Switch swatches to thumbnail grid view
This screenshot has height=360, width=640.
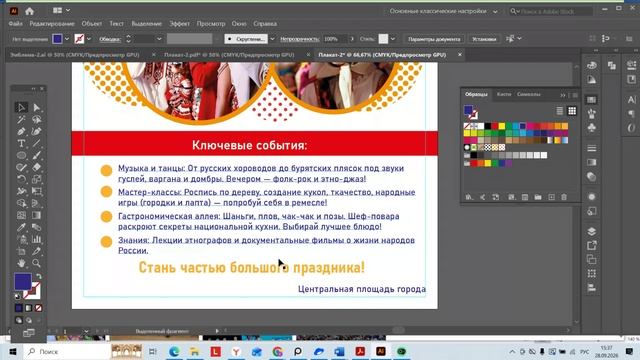coord(572,111)
